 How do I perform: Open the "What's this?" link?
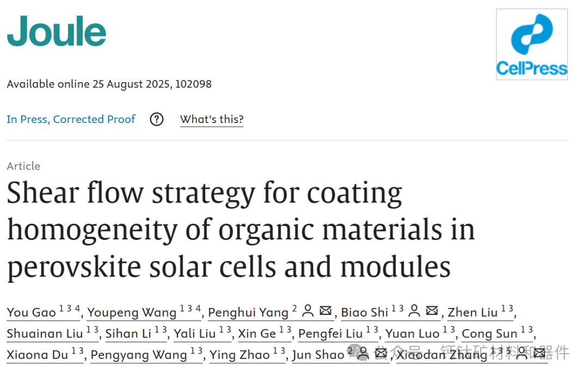[212, 119]
